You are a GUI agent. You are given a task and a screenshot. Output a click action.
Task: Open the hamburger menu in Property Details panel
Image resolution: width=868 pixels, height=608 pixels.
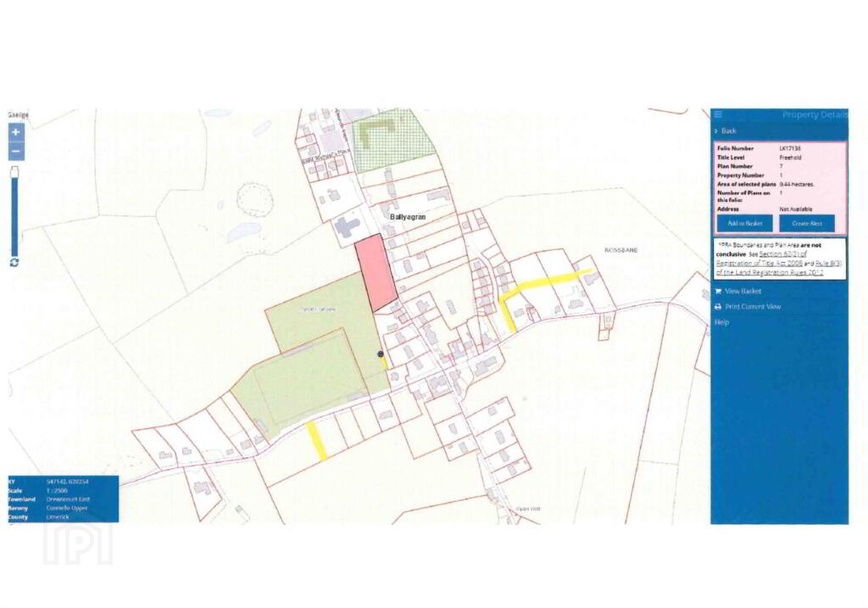tap(718, 114)
